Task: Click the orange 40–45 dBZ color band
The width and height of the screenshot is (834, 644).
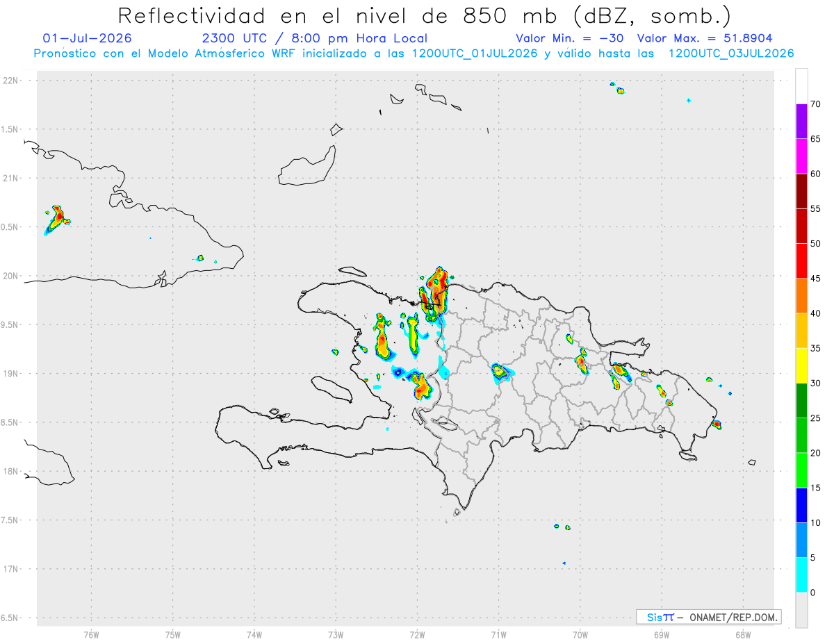Action: click(801, 296)
